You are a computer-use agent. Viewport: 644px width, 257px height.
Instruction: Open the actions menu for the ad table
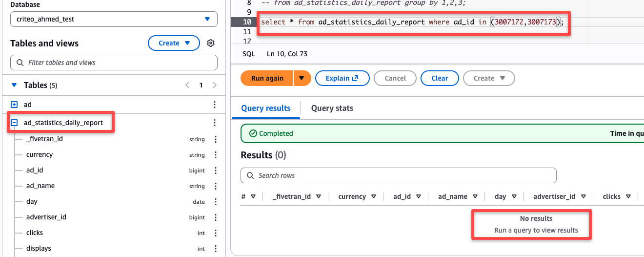[215, 105]
